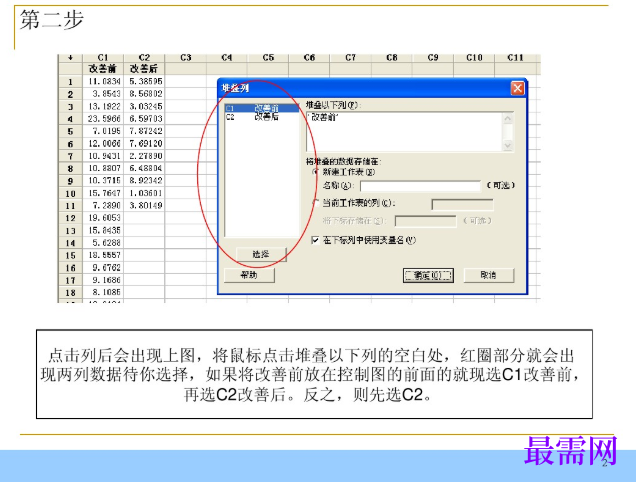This screenshot has height=482, width=636.
Task: Select the C1 column header
Action: (x=103, y=58)
